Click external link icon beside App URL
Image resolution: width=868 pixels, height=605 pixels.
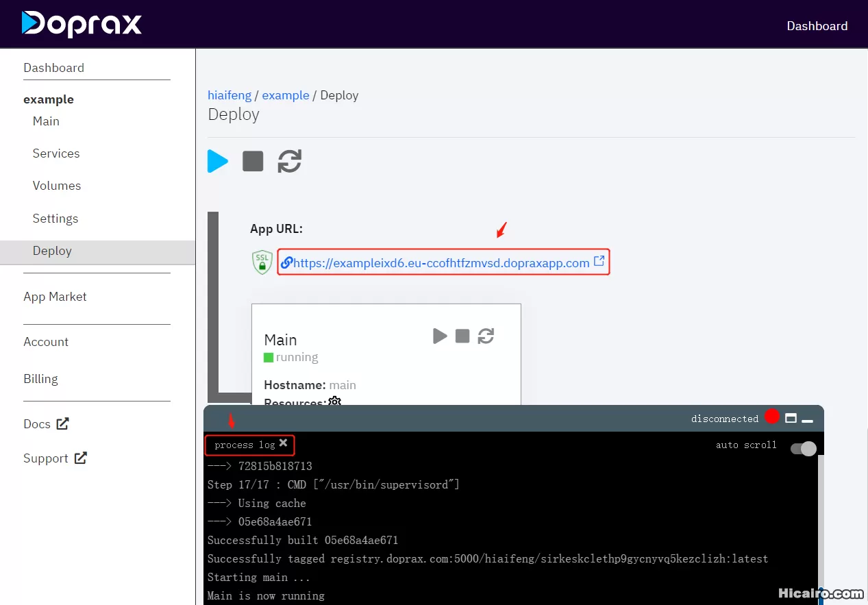click(x=599, y=262)
